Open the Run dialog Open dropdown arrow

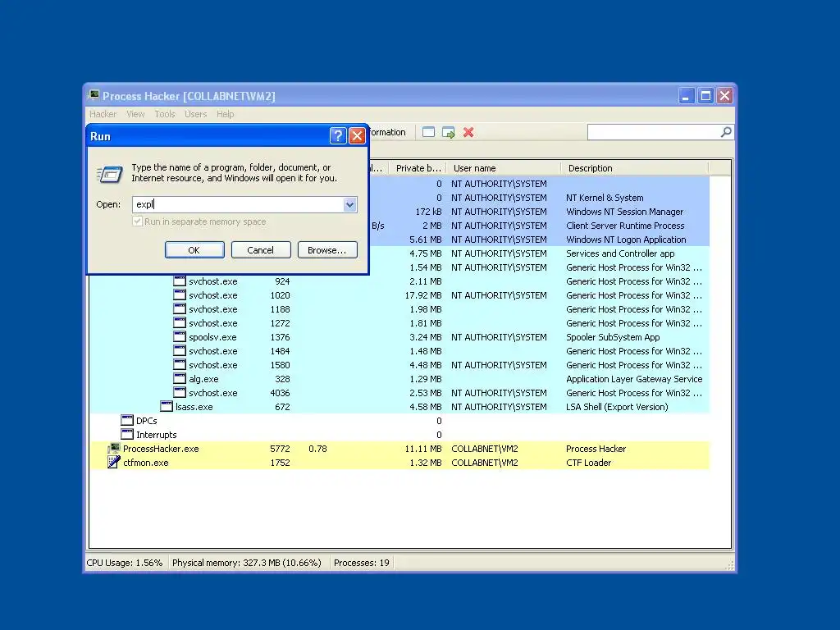(349, 204)
